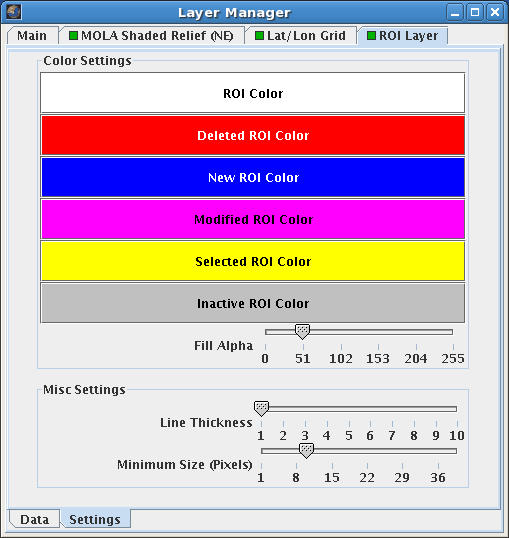
Task: Click the Line Thickness slider thumb
Action: pyautogui.click(x=261, y=408)
